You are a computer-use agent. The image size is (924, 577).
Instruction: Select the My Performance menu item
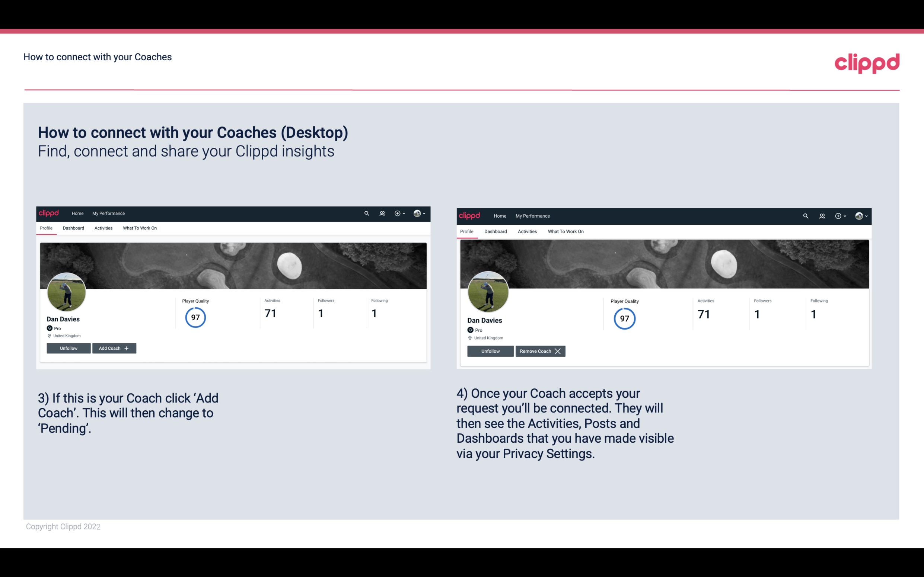click(108, 214)
